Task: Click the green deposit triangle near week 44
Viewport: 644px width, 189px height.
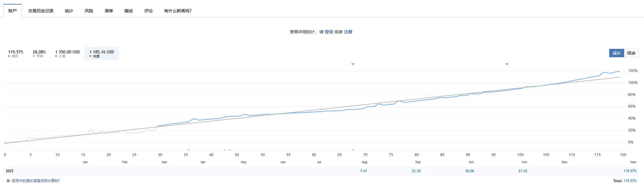Action: coord(230,149)
